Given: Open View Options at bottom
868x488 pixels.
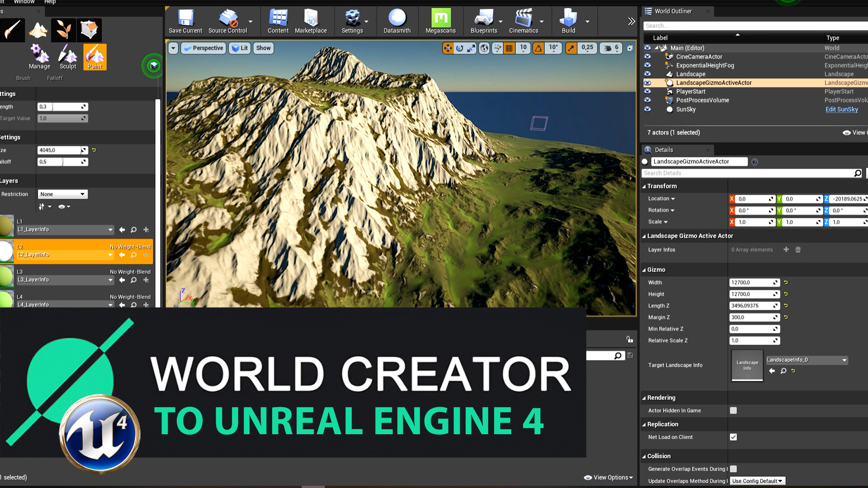Looking at the screenshot, I should click(608, 477).
